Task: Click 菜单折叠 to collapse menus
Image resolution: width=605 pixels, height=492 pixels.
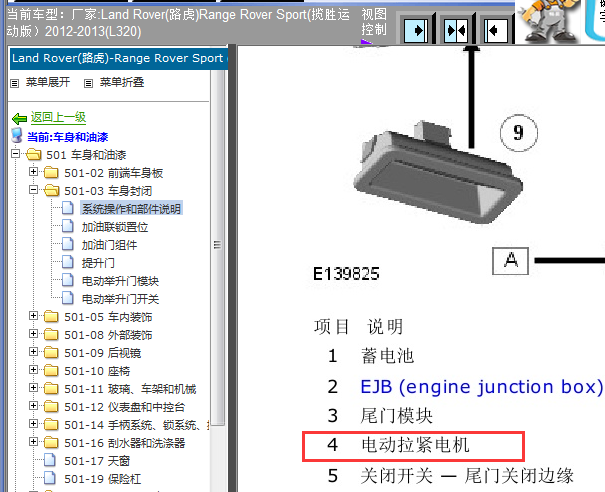Action: [x=122, y=82]
